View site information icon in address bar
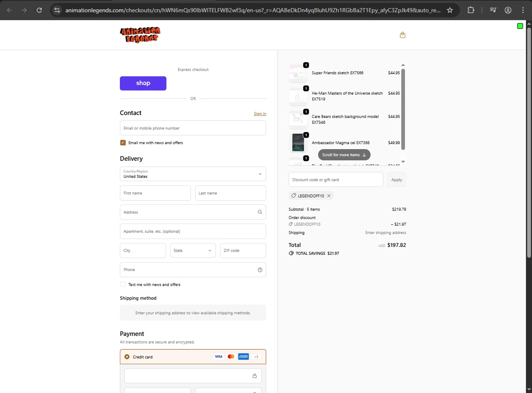Viewport: 532px width, 393px height. point(57,10)
